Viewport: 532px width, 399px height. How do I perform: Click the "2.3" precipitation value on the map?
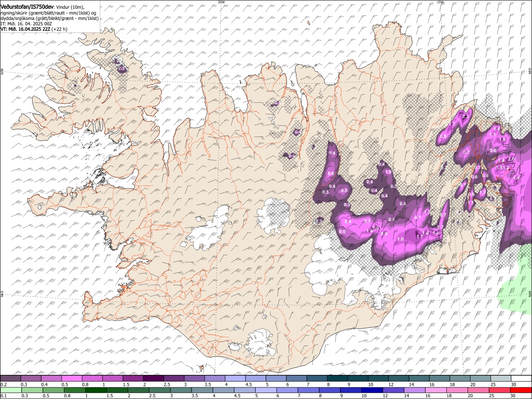[x=465, y=117]
